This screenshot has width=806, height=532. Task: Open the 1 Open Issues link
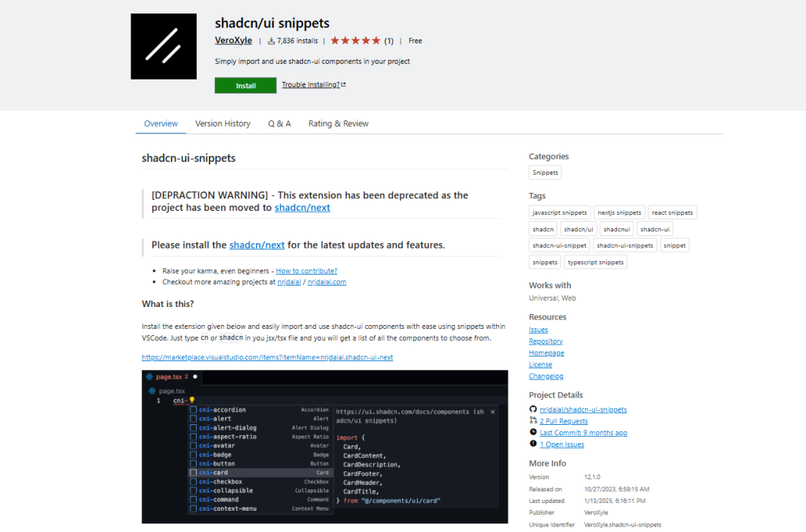562,445
